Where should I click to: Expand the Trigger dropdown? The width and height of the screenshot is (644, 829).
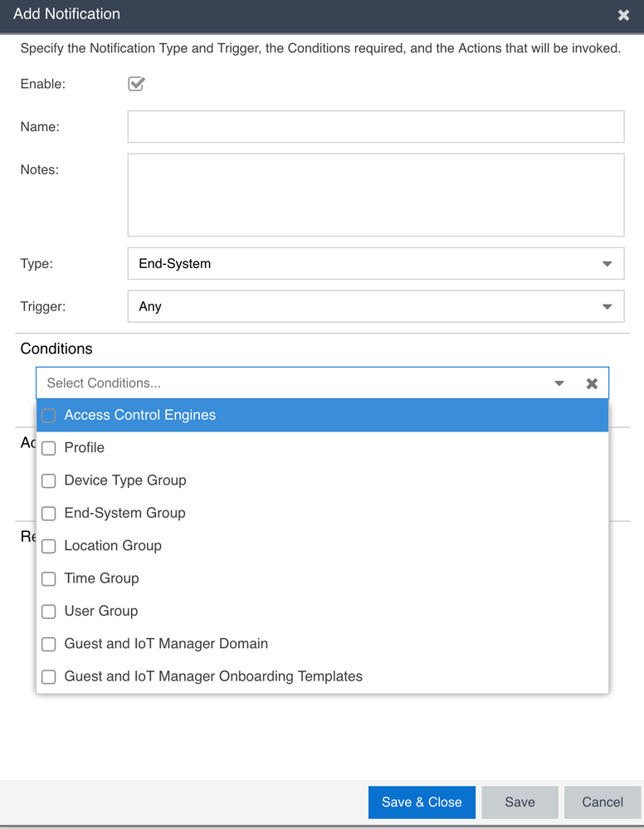click(375, 306)
